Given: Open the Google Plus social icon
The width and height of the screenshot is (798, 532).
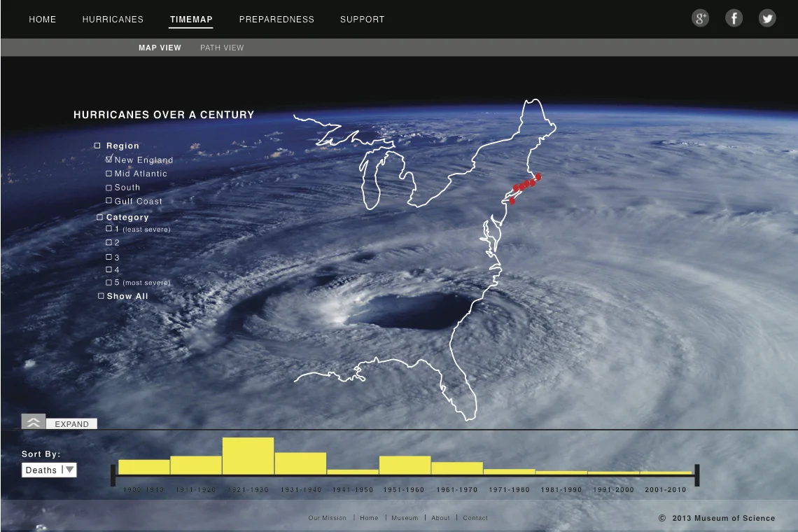Looking at the screenshot, I should (700, 19).
